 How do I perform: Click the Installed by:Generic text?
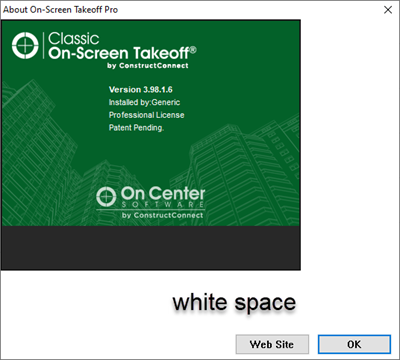click(144, 102)
